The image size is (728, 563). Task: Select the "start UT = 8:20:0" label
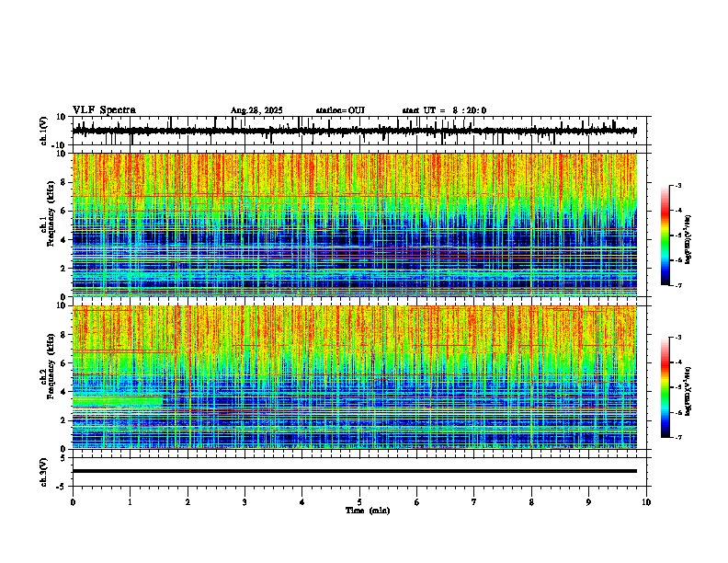click(444, 110)
